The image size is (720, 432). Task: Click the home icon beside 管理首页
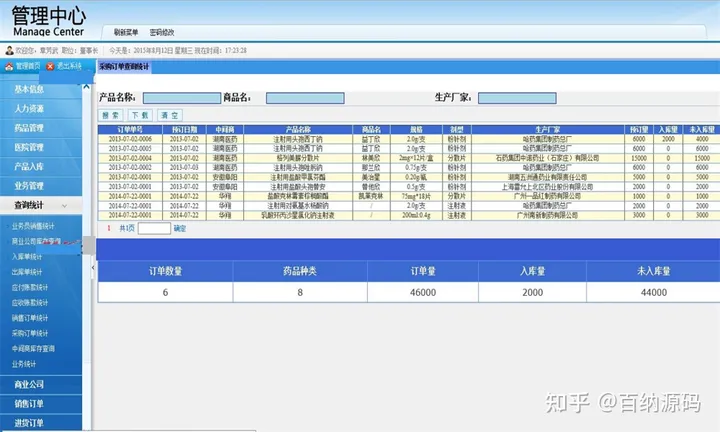click(x=9, y=66)
